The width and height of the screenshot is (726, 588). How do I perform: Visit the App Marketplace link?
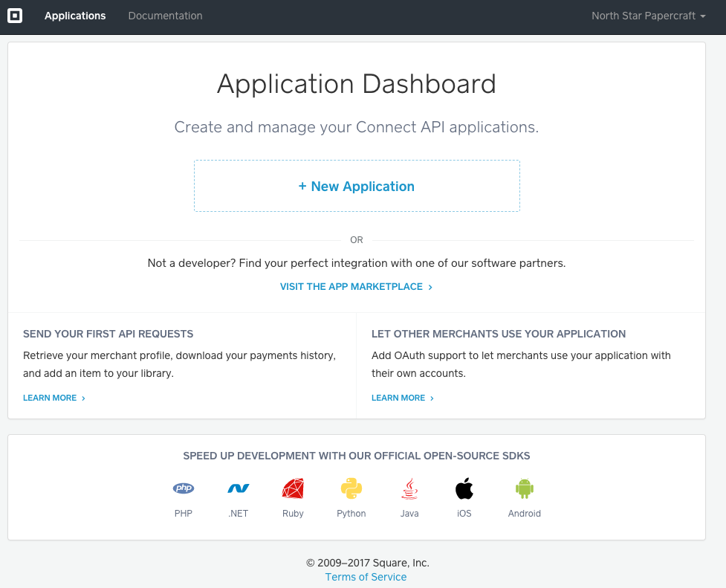[356, 287]
